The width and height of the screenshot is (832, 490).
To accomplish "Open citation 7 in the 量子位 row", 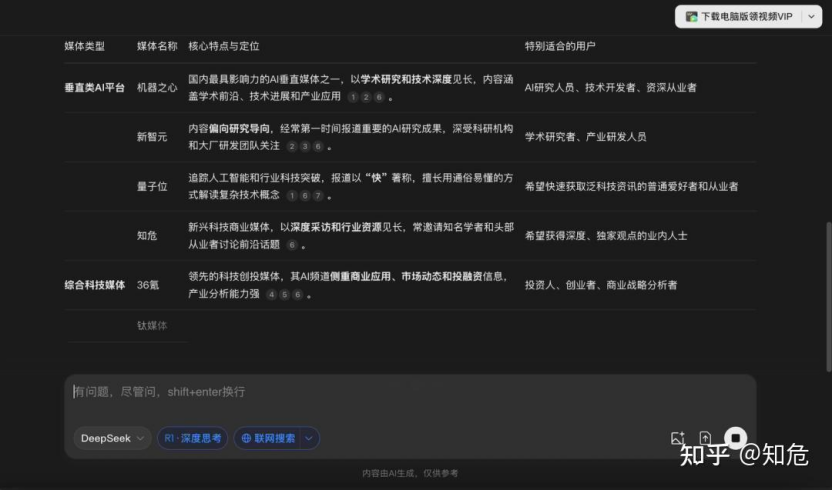I will [318, 195].
